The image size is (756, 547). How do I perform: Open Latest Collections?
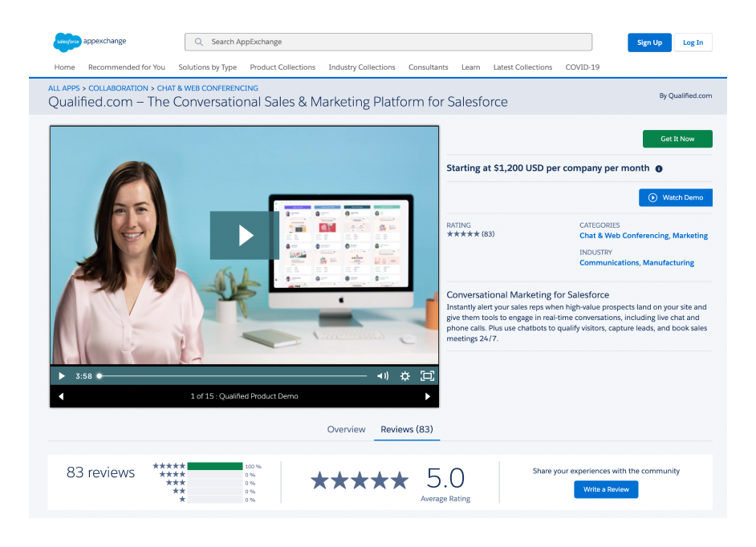coord(522,67)
